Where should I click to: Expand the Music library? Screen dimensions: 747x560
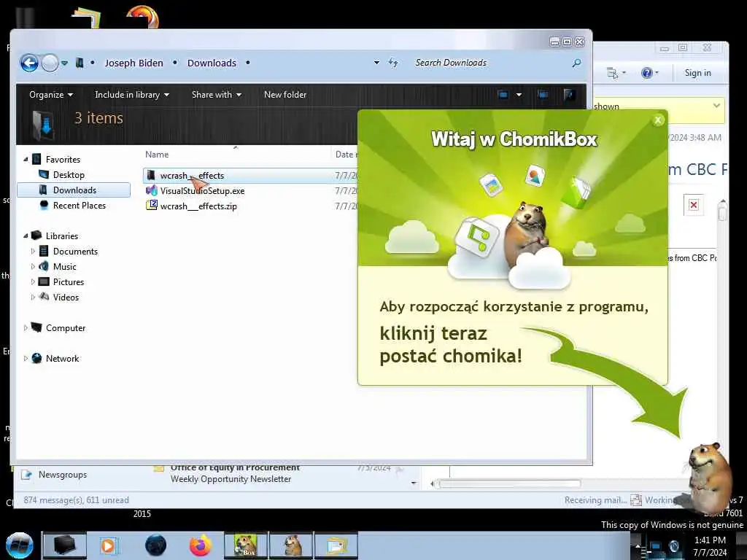[33, 266]
